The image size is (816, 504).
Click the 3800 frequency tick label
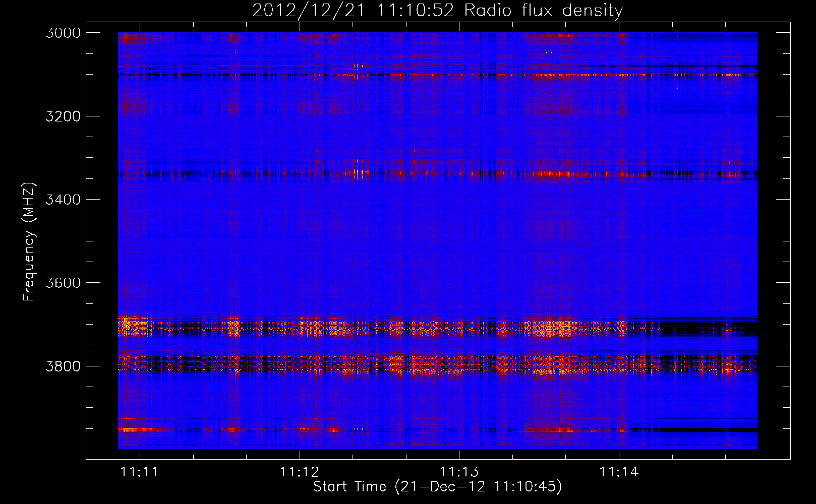click(63, 366)
